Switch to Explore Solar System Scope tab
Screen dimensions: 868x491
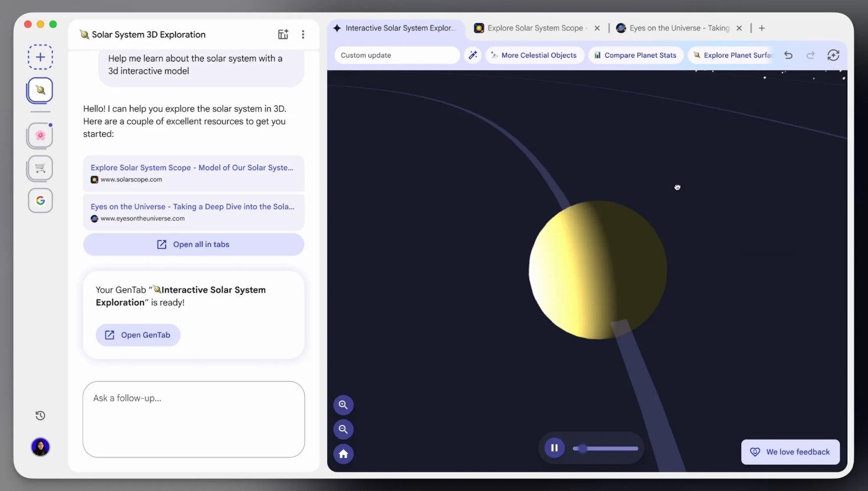click(535, 28)
